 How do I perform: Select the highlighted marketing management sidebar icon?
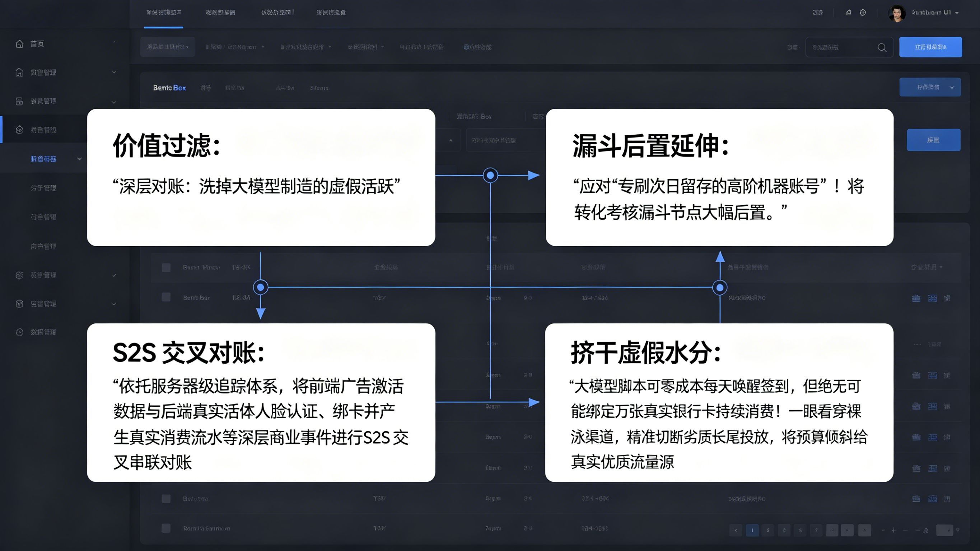click(19, 129)
